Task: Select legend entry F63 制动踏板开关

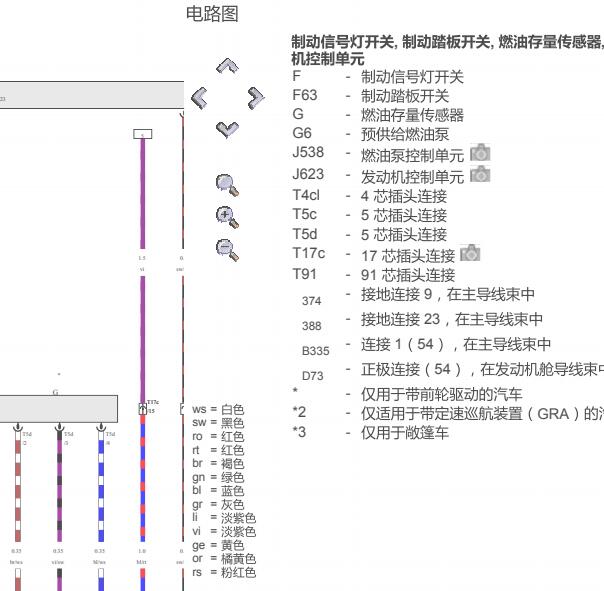Action: 371,96
